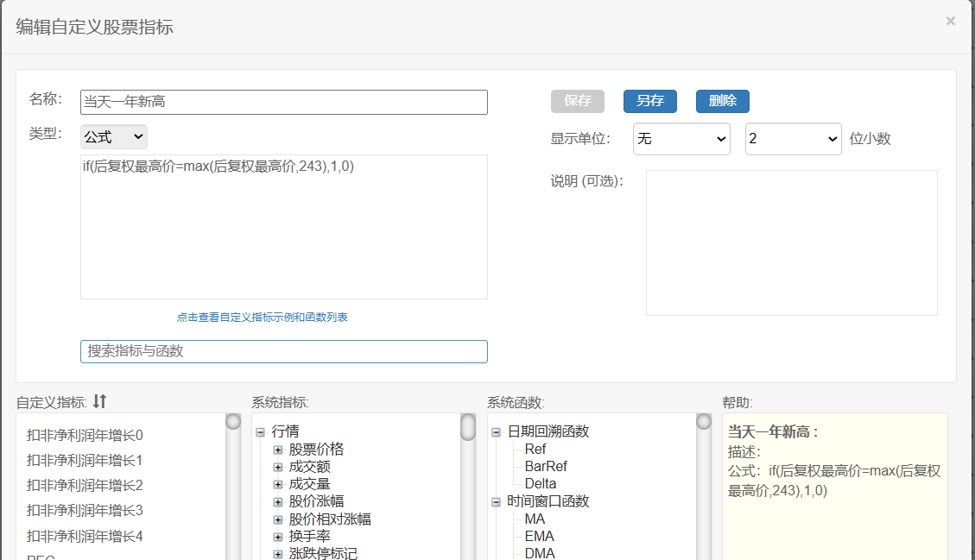This screenshot has width=975, height=560.
Task: Open the 类型 公式 dropdown
Action: click(x=114, y=137)
